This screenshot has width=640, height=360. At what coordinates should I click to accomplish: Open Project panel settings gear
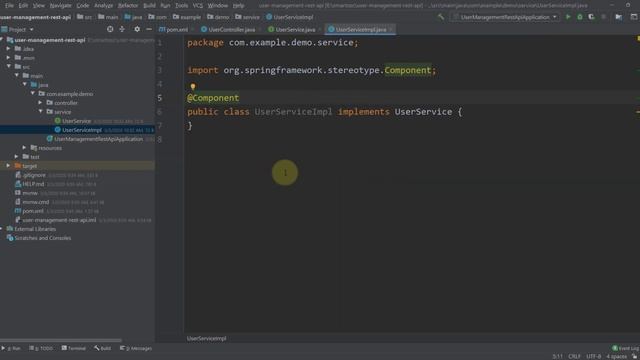(x=137, y=29)
